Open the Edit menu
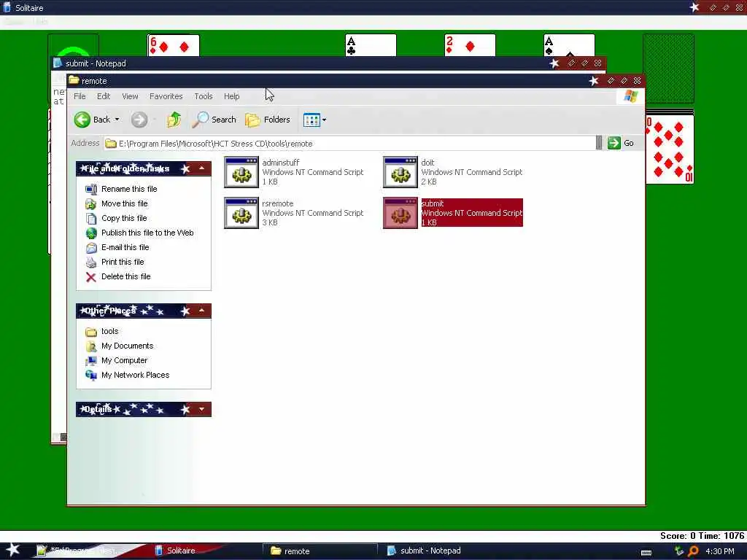 pyautogui.click(x=104, y=96)
